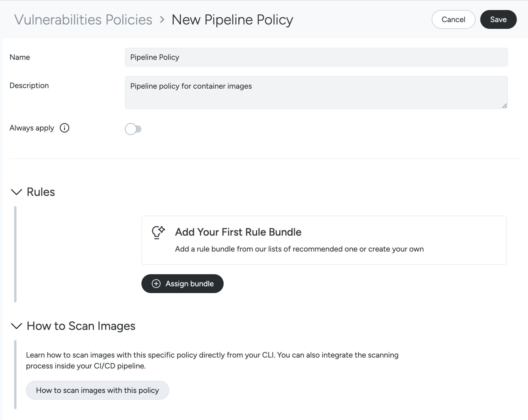
Task: Click the breadcrumb separator arrow
Action: tap(162, 20)
